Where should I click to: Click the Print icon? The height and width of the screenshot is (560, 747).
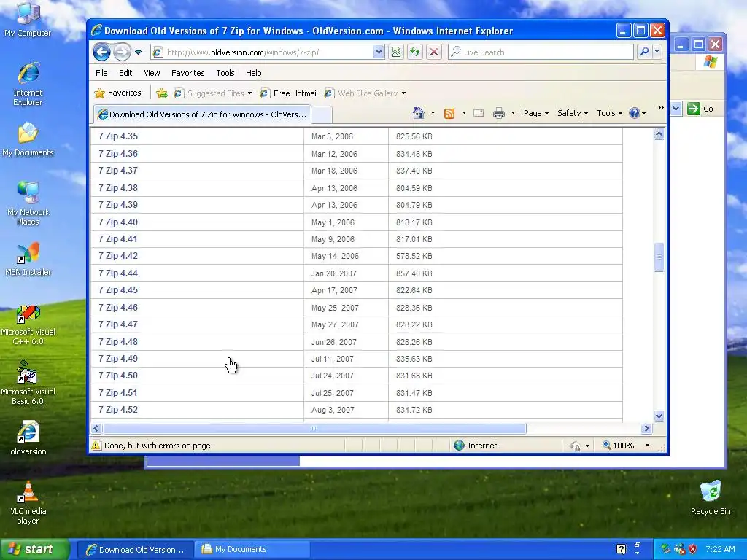499,113
